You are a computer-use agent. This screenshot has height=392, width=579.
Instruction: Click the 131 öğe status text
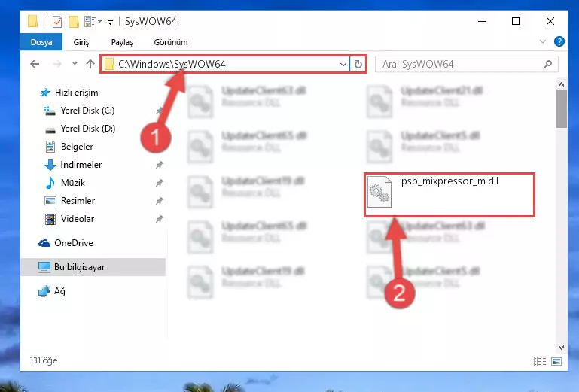point(44,360)
